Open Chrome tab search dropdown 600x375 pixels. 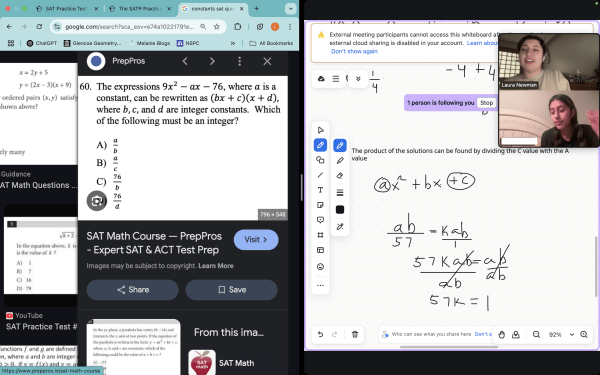tap(291, 8)
